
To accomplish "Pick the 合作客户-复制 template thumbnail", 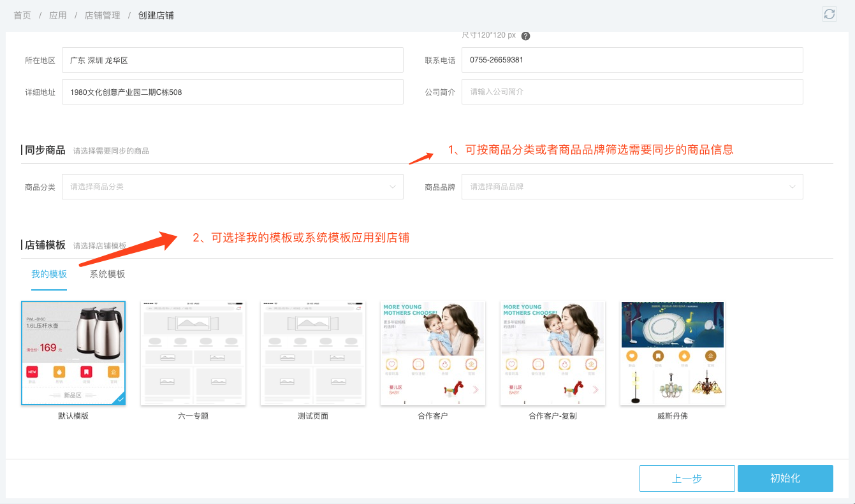I will point(553,353).
